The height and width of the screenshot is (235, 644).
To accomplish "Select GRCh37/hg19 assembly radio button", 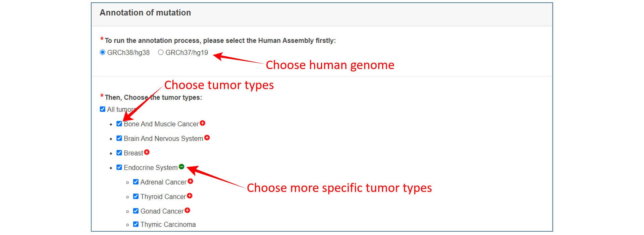I will (x=161, y=52).
